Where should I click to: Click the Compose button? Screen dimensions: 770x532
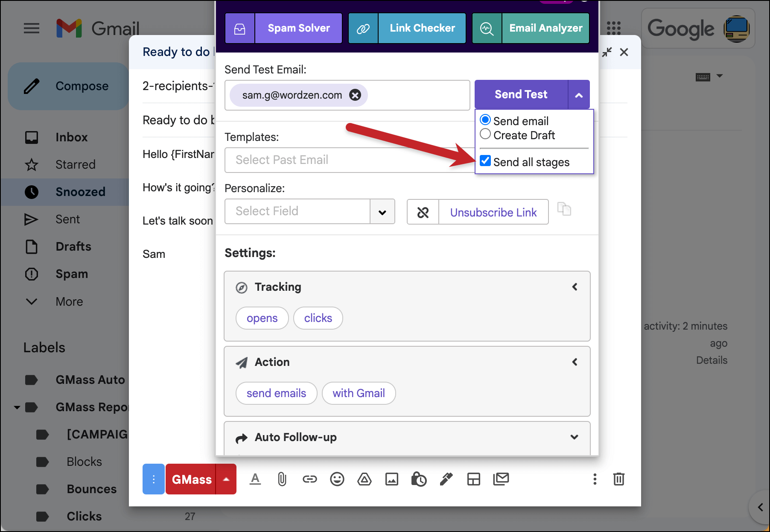[x=68, y=86]
